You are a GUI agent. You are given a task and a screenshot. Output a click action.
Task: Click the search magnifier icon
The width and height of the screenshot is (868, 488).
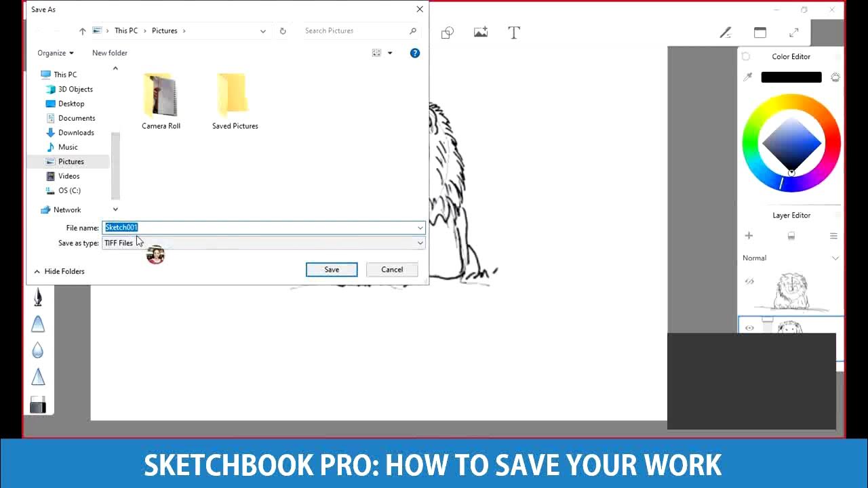(413, 30)
